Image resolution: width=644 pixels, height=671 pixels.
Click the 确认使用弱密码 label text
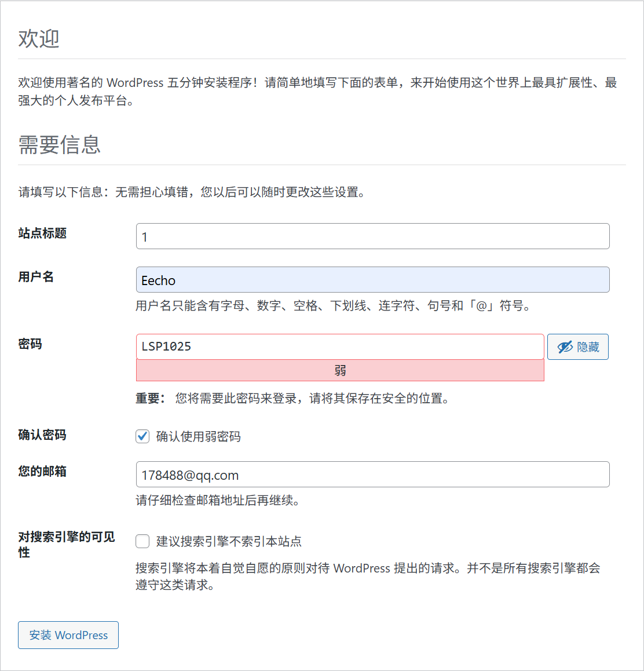click(x=198, y=436)
